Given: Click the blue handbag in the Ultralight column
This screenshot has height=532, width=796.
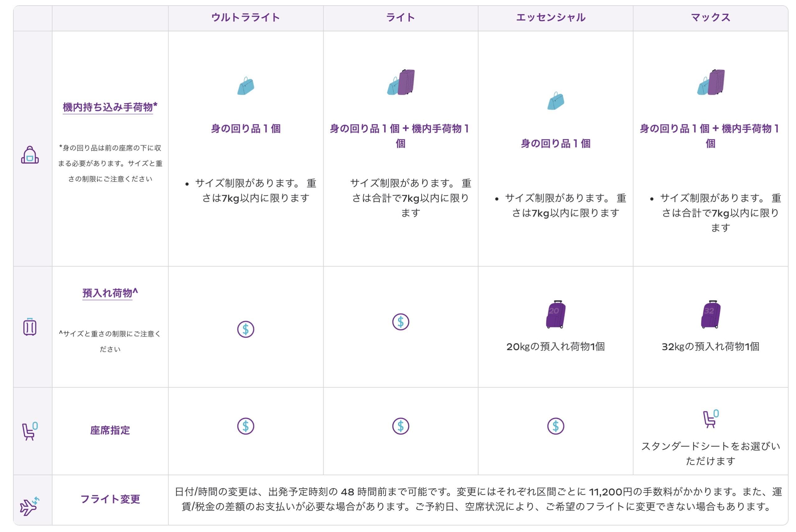Looking at the screenshot, I should point(246,86).
